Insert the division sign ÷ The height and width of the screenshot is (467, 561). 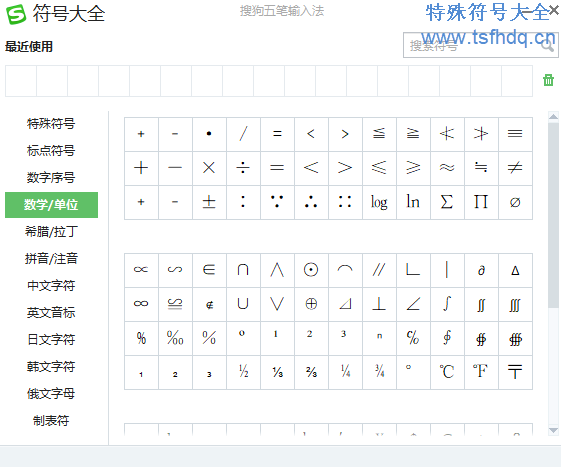[x=243, y=168]
